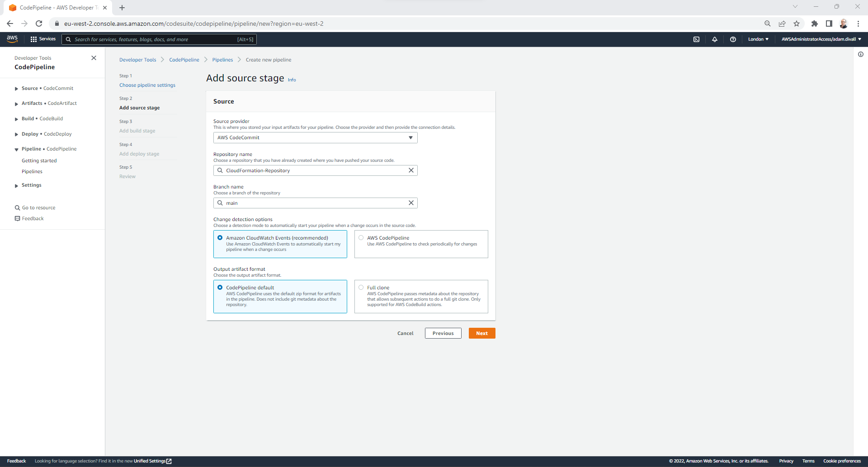Open Info link next to heading
868x467 pixels.
[x=292, y=80]
